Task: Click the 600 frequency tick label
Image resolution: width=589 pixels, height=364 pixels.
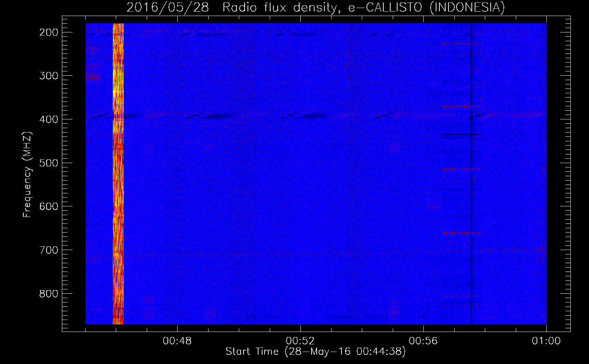Action: coord(48,206)
